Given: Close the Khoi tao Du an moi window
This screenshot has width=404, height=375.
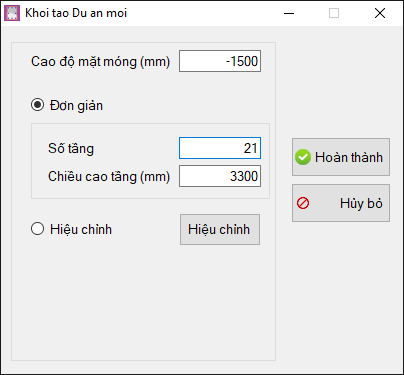Looking at the screenshot, I should 380,13.
